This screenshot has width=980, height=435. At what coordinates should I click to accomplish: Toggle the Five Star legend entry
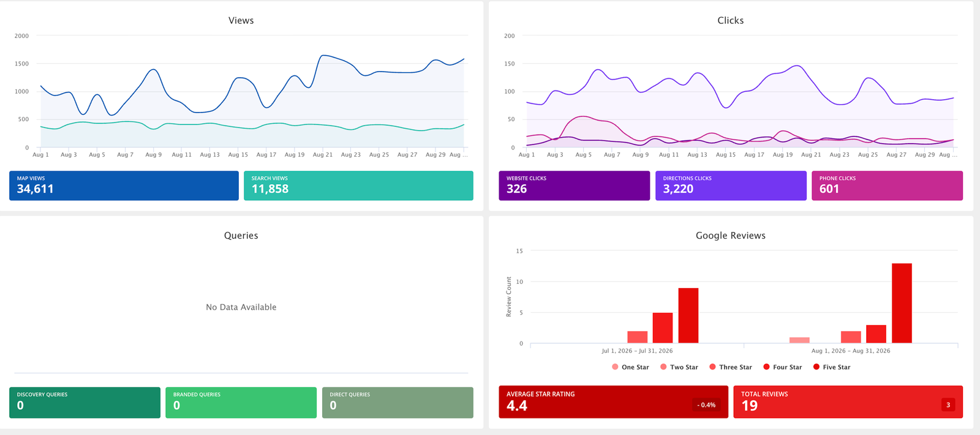[x=832, y=367]
